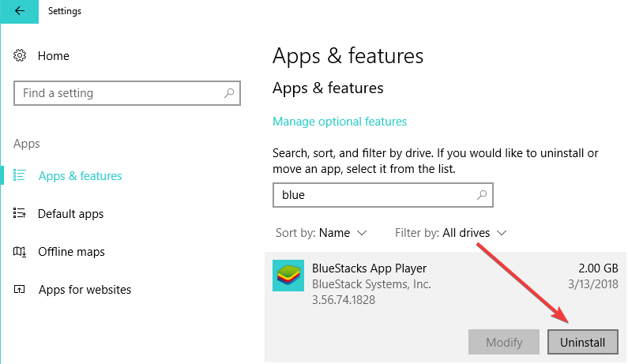628x364 pixels.
Task: Open Default apps page
Action: pyautogui.click(x=70, y=214)
